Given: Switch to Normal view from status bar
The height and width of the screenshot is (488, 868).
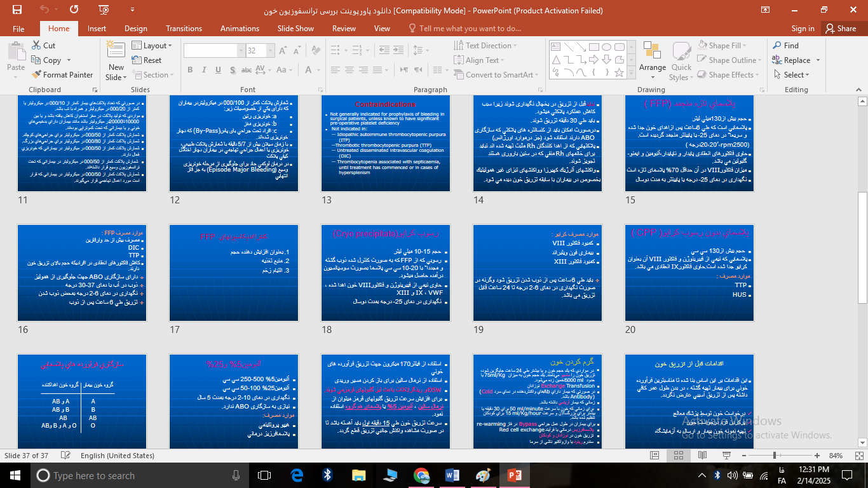Looking at the screenshot, I should (654, 456).
